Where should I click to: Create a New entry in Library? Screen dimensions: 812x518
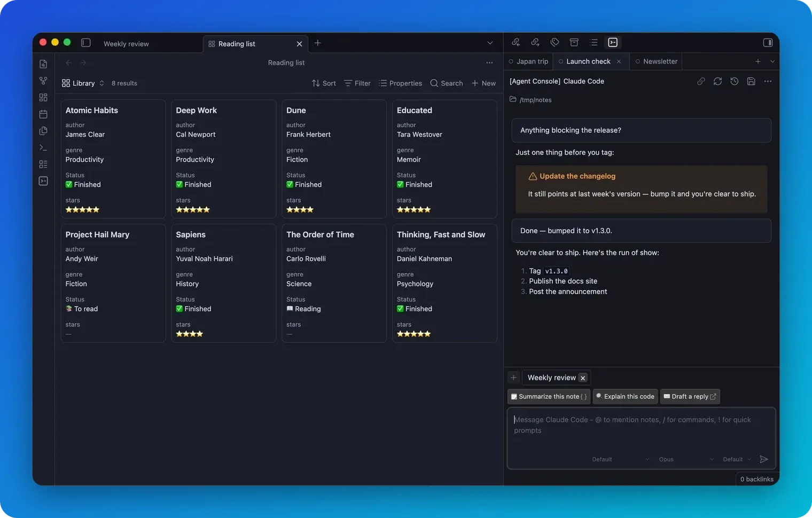pos(483,83)
